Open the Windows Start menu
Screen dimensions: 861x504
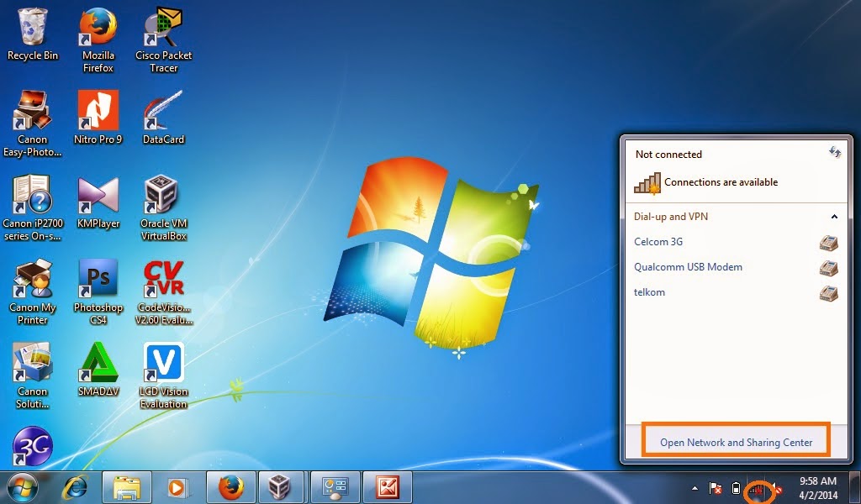pos(23,487)
